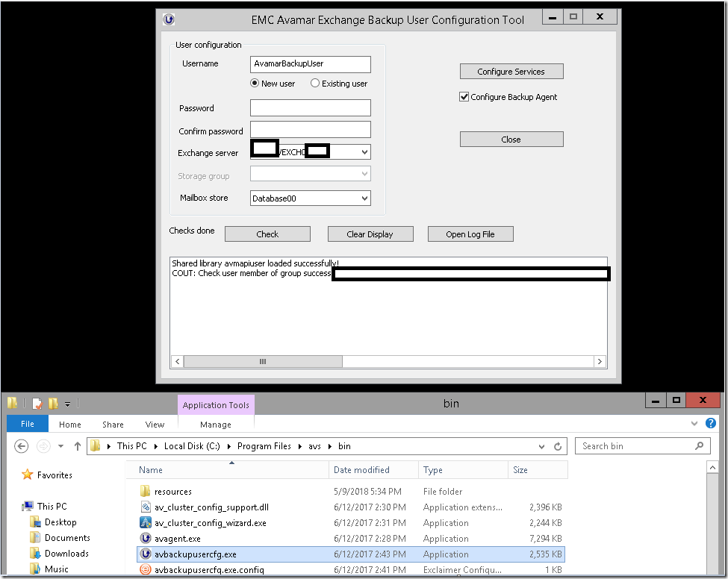Click the Configure Services button
This screenshot has width=728, height=579.
coord(511,72)
